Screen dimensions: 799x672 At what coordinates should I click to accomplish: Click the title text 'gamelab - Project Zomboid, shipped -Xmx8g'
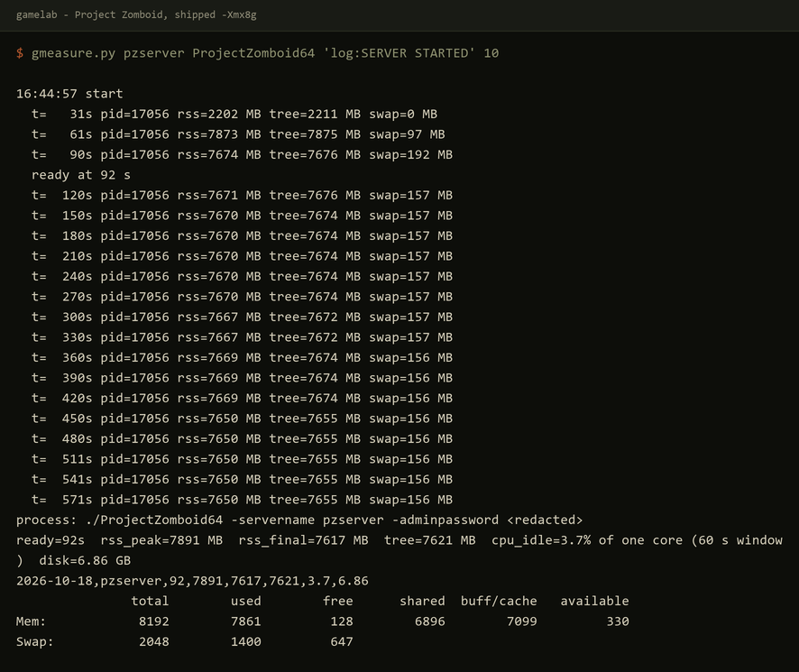click(x=136, y=14)
